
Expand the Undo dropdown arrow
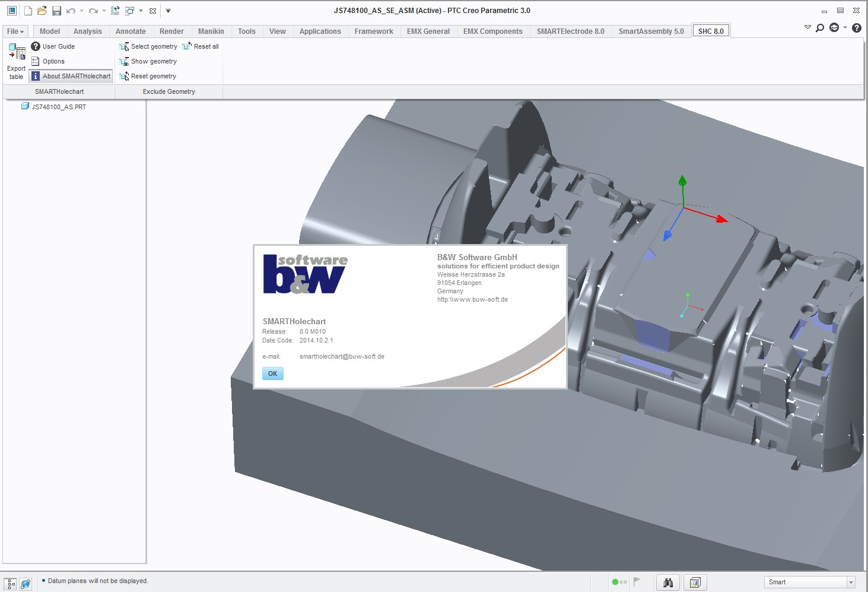tap(81, 11)
